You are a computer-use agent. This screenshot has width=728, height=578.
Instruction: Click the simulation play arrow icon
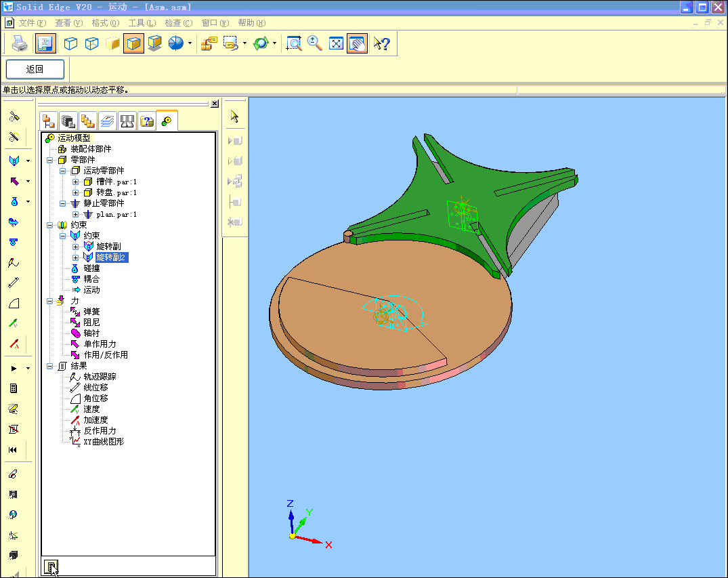14,369
